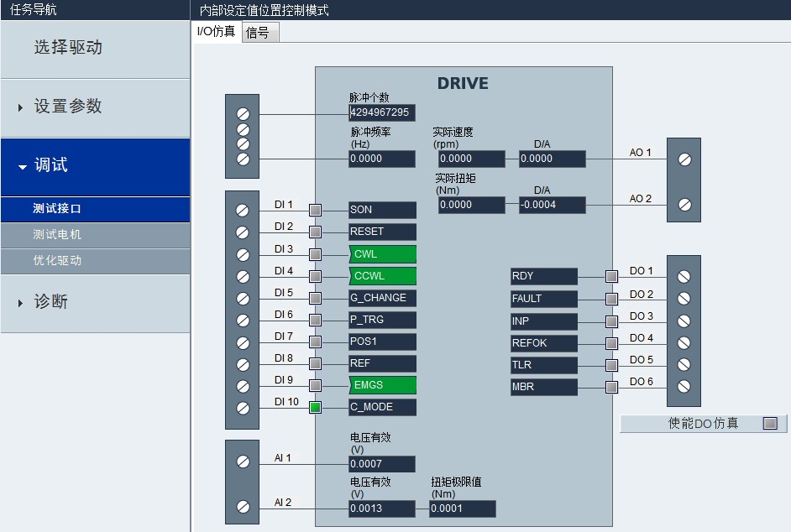Viewport: 791px width, 532px height.
Task: Toggle the DI 9 EMGS checkbox
Action: point(315,385)
